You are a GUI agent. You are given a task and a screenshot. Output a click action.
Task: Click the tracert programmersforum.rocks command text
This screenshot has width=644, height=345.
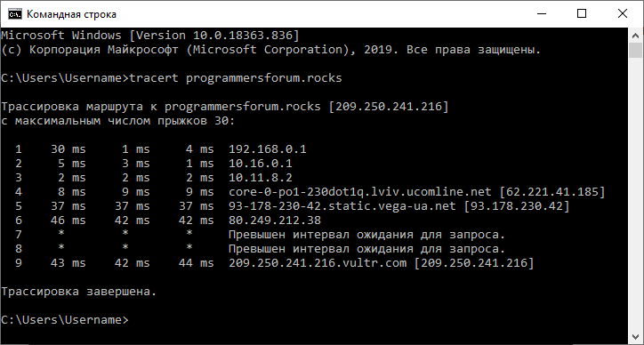[236, 78]
